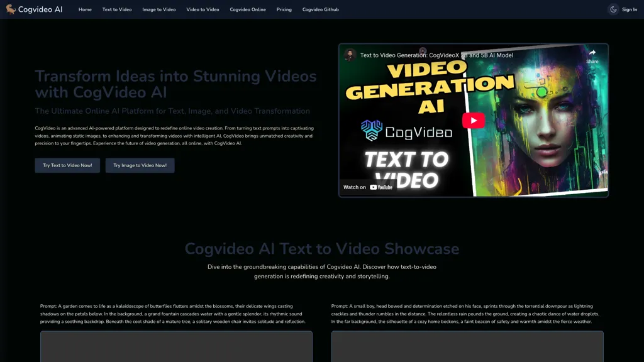Open Image to Video nav link

coord(159,9)
